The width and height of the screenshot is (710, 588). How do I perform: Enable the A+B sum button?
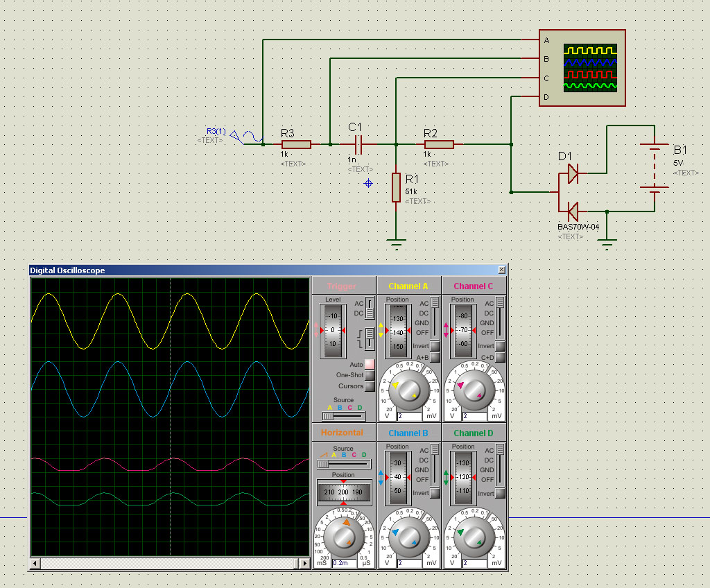pos(435,357)
